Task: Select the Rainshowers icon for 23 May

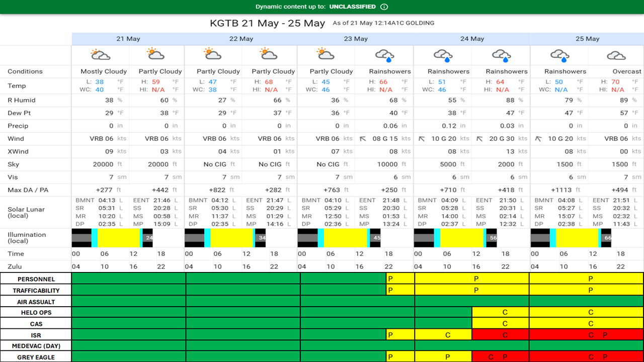Action: click(x=385, y=55)
